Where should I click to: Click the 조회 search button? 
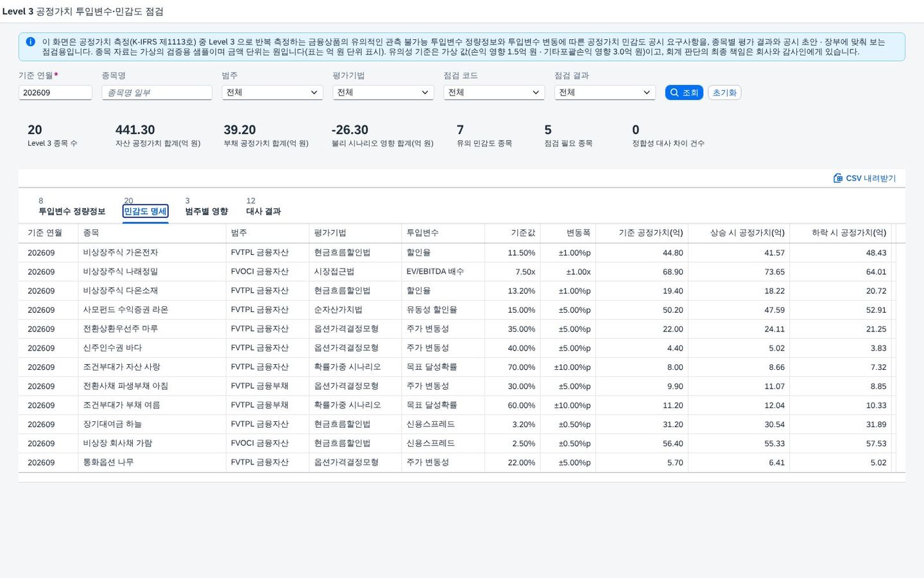(x=684, y=92)
